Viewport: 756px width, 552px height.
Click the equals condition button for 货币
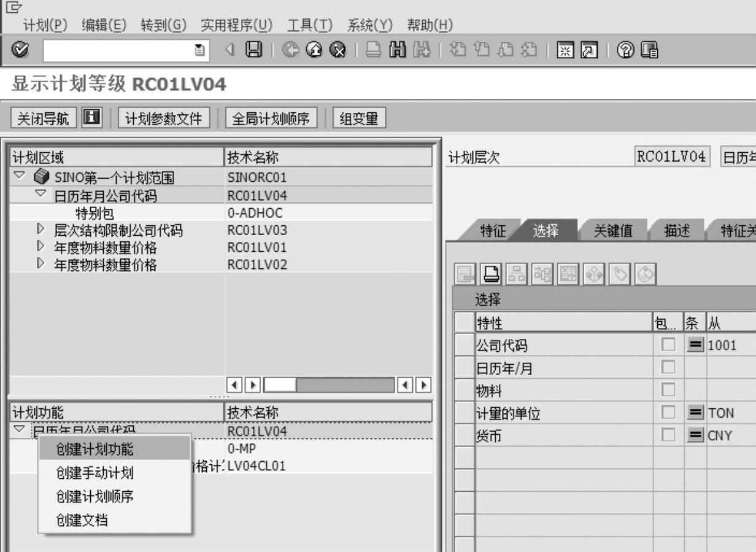point(695,435)
